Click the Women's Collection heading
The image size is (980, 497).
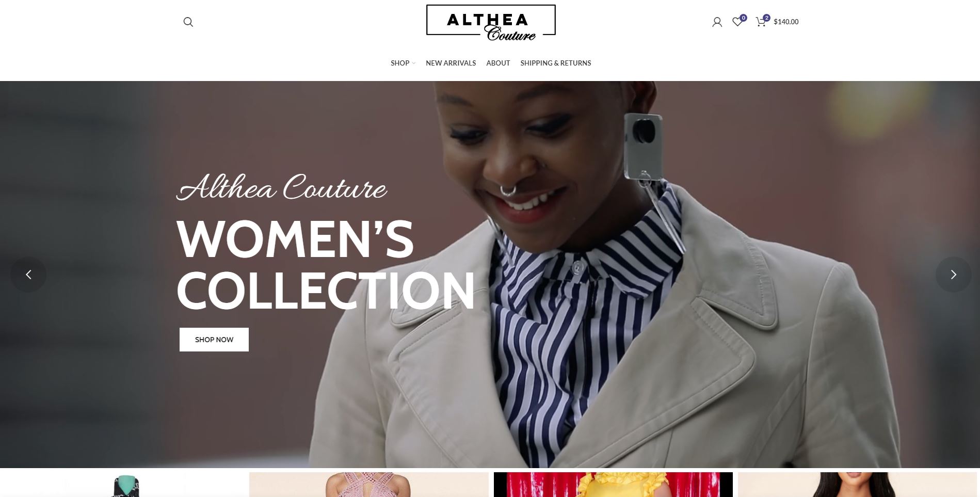point(325,264)
